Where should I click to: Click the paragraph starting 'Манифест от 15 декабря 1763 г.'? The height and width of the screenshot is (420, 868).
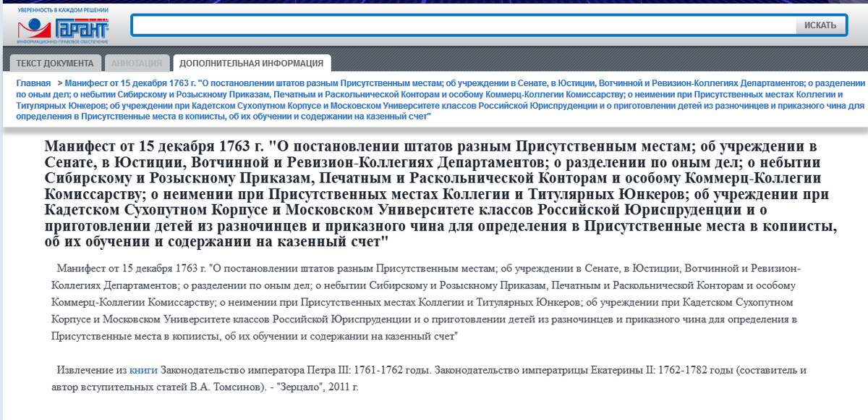(427, 302)
